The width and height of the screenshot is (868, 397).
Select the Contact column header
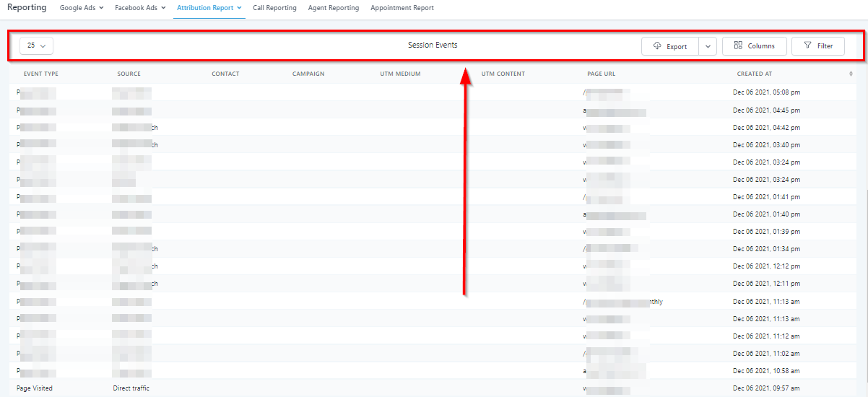tap(225, 74)
